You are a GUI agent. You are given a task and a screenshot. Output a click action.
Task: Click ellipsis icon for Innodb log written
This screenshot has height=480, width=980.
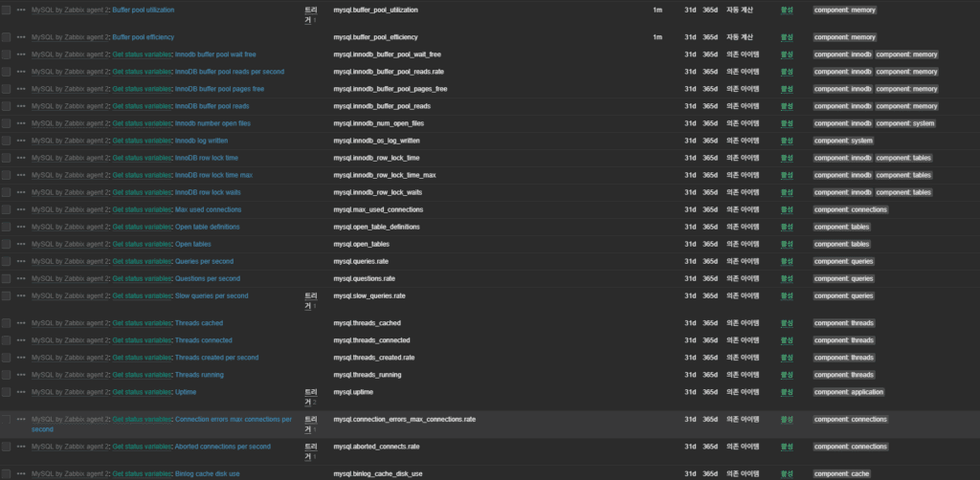pos(21,141)
